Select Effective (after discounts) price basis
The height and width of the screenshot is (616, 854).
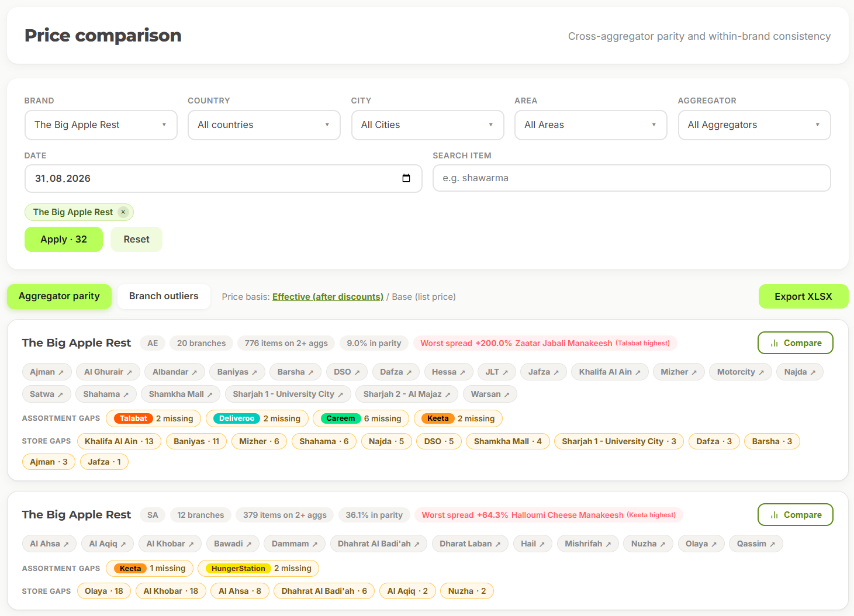328,297
